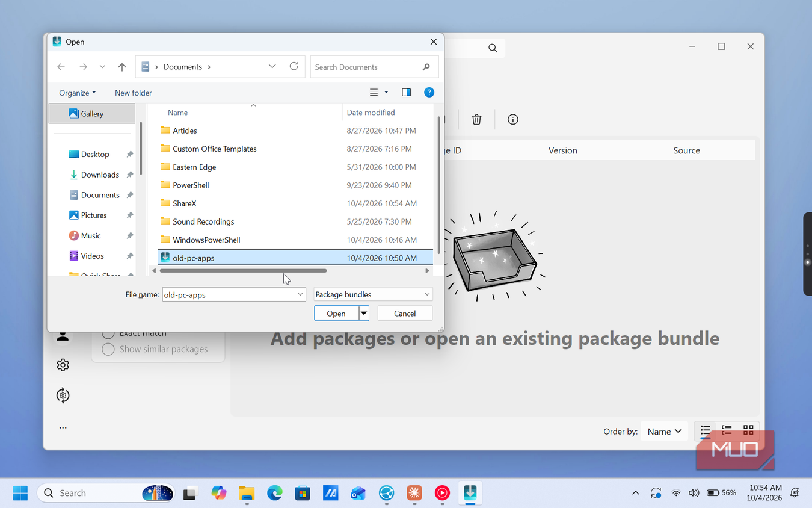This screenshot has width=812, height=508.
Task: Click the Forward arrow in Open dialog
Action: pyautogui.click(x=83, y=67)
